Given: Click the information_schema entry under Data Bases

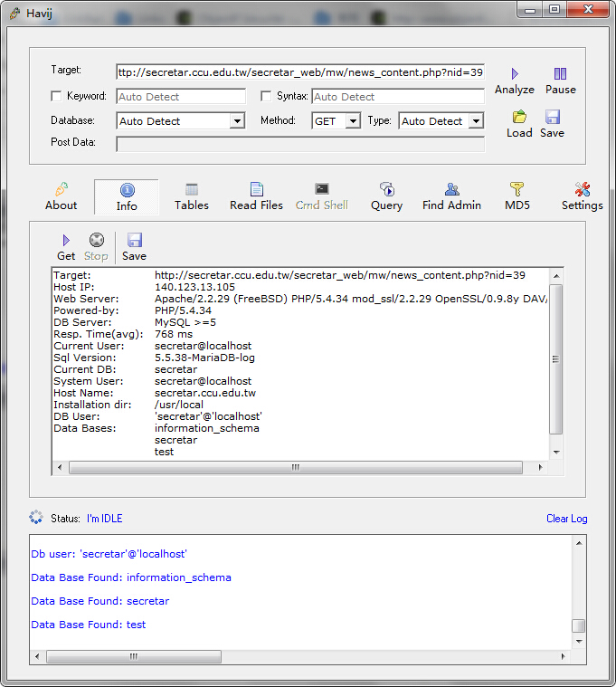Looking at the screenshot, I should point(206,428).
